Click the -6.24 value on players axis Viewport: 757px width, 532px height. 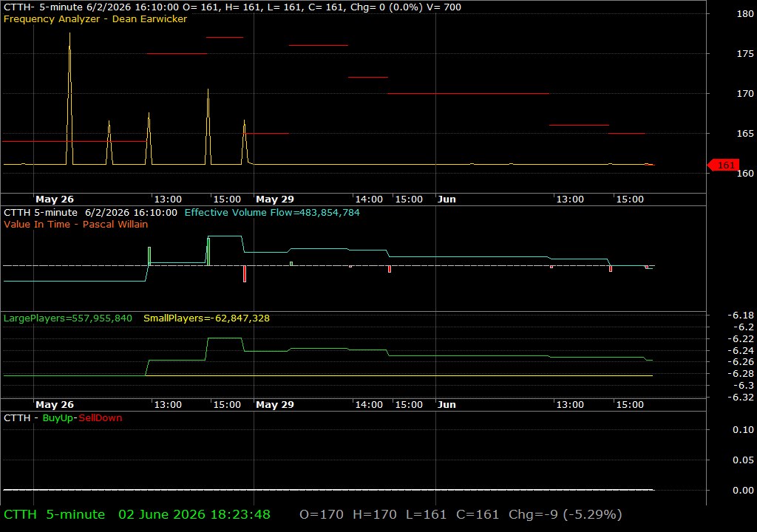pyautogui.click(x=741, y=350)
